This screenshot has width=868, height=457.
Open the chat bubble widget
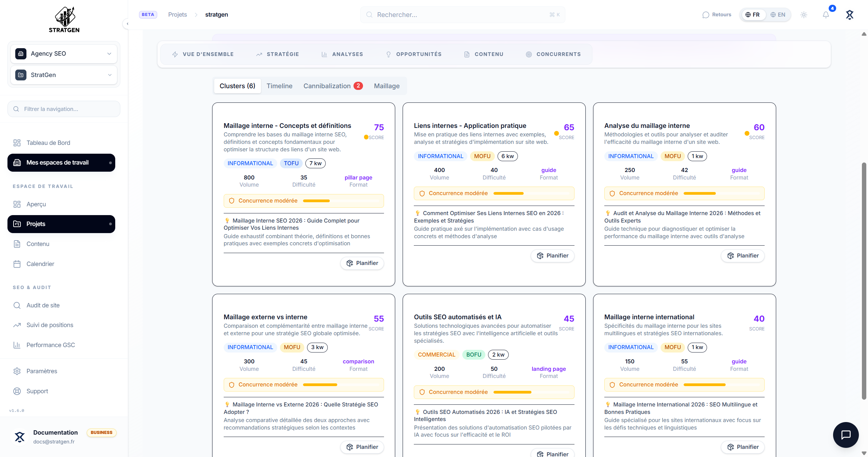click(x=846, y=435)
